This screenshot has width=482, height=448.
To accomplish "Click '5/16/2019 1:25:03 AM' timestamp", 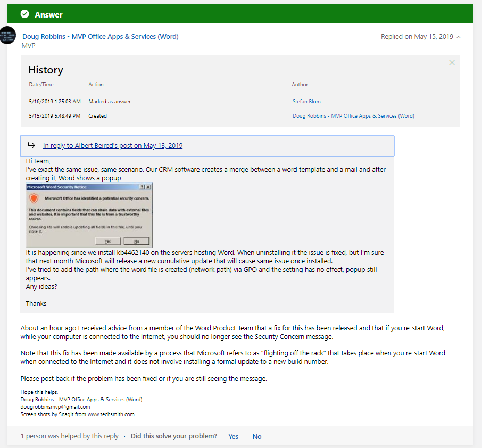I will tap(55, 102).
